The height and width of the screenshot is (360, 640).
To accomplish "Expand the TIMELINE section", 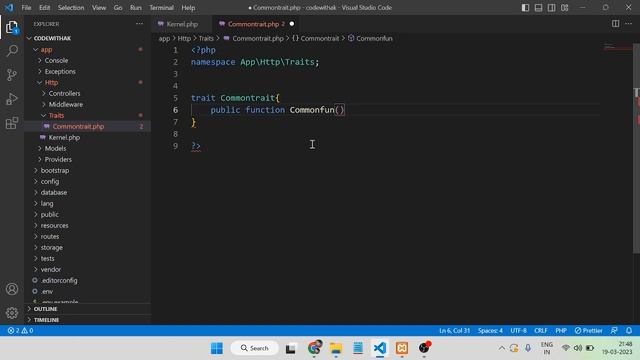I will click(x=88, y=320).
